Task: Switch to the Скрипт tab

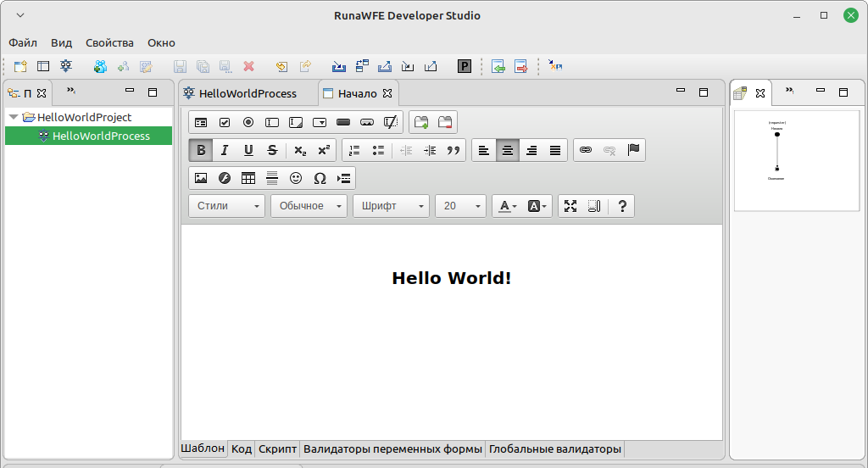Action: (277, 449)
